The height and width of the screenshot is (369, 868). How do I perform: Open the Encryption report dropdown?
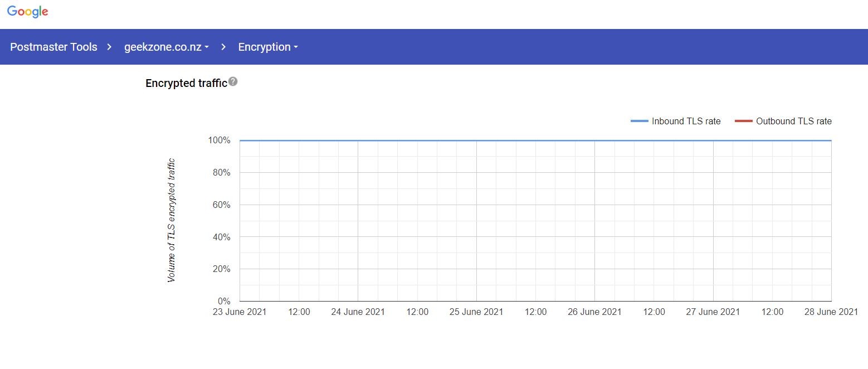coord(268,47)
